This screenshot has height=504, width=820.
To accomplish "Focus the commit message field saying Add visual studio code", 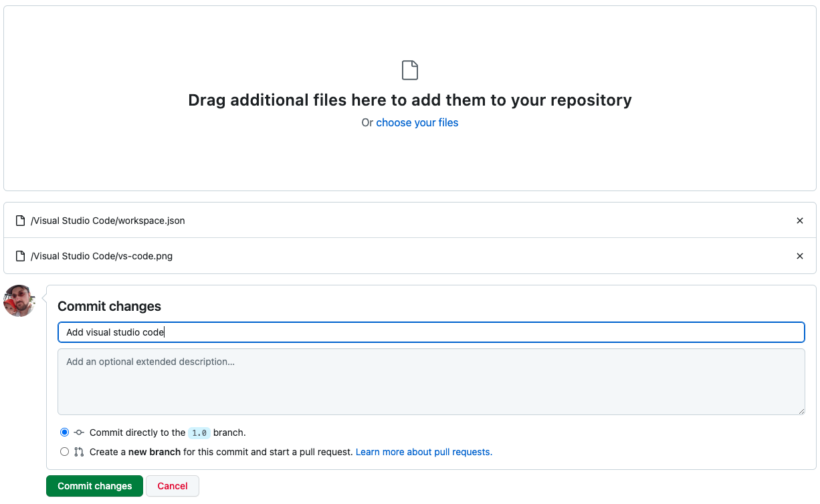I will [431, 332].
